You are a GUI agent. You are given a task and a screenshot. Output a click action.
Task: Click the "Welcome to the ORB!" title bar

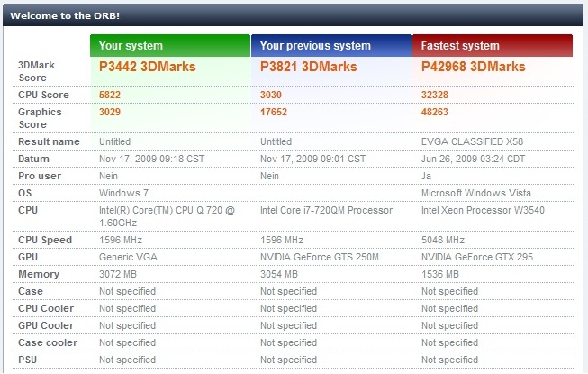click(65, 17)
